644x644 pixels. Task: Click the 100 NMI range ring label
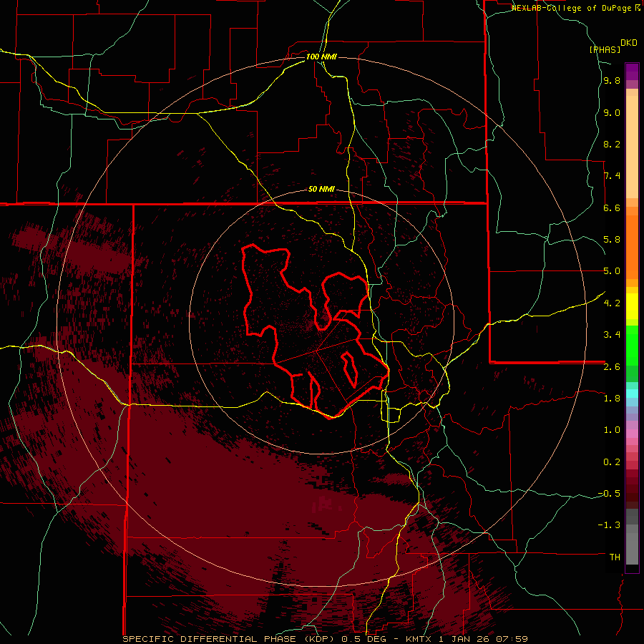[x=321, y=57]
